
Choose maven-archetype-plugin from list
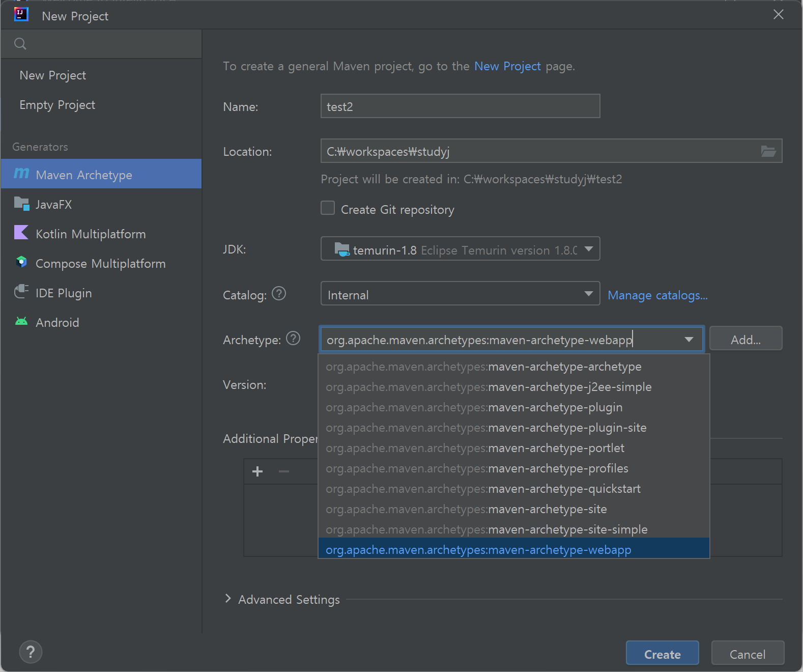pos(514,407)
